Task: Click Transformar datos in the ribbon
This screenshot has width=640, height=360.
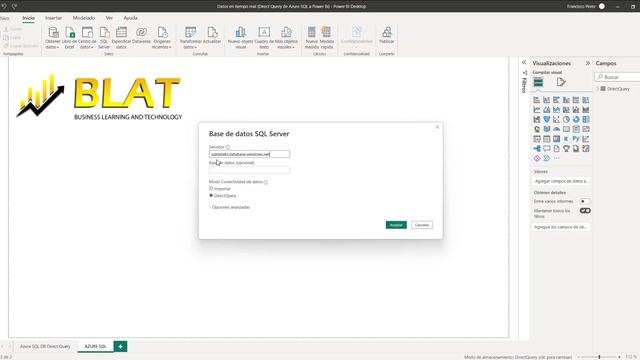Action: 190,38
